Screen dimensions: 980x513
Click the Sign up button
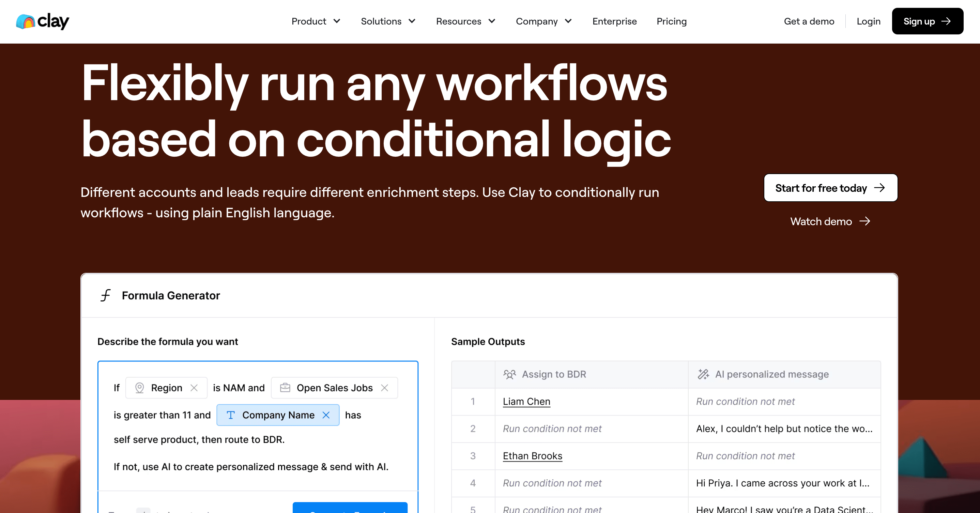pos(927,21)
